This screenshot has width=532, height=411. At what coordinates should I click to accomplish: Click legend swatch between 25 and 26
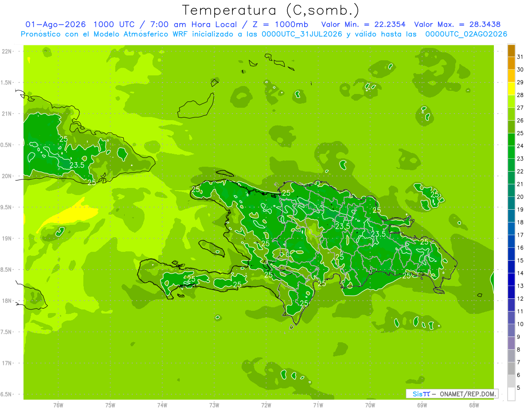click(x=511, y=127)
